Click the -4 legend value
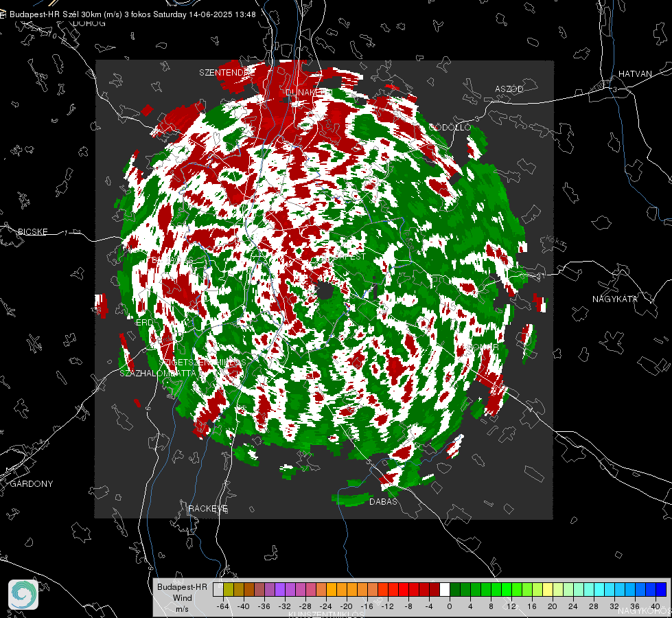The width and height of the screenshot is (672, 618). point(430,606)
